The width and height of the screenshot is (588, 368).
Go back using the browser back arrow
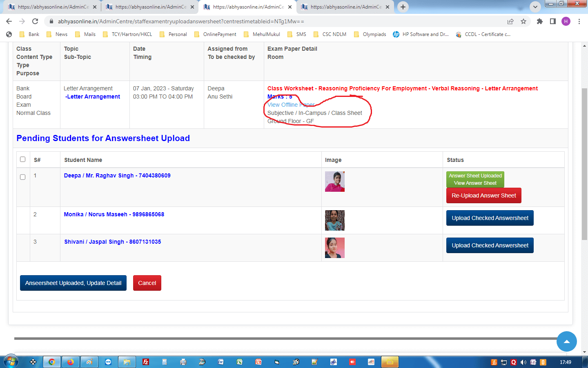[x=9, y=21]
